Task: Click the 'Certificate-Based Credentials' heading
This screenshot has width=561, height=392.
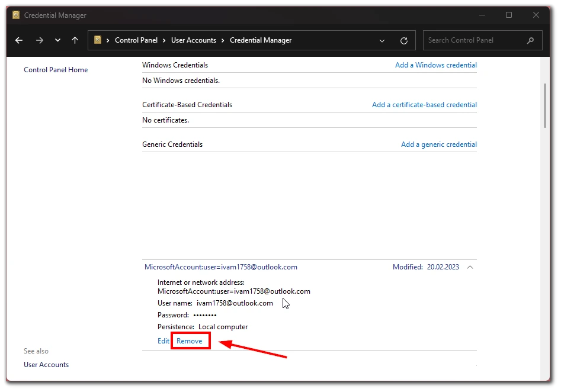Action: [x=187, y=105]
